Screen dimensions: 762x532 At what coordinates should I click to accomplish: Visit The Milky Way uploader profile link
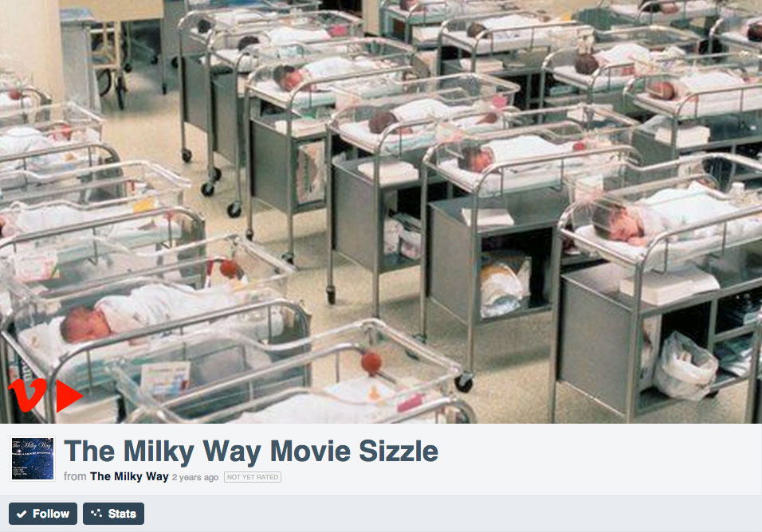pos(129,477)
